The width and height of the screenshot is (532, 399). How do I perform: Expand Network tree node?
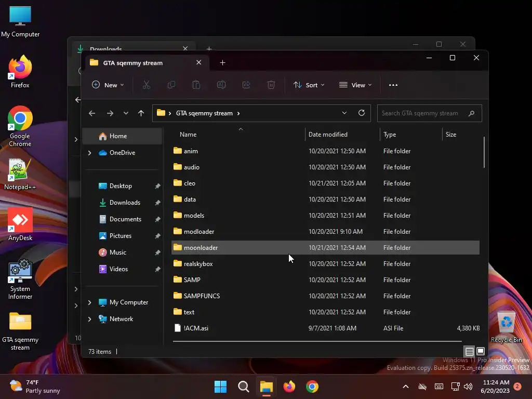coord(89,319)
